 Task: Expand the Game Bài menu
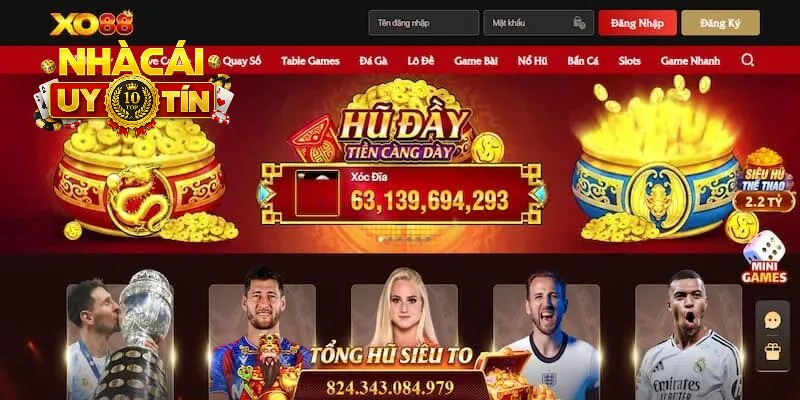coord(476,61)
